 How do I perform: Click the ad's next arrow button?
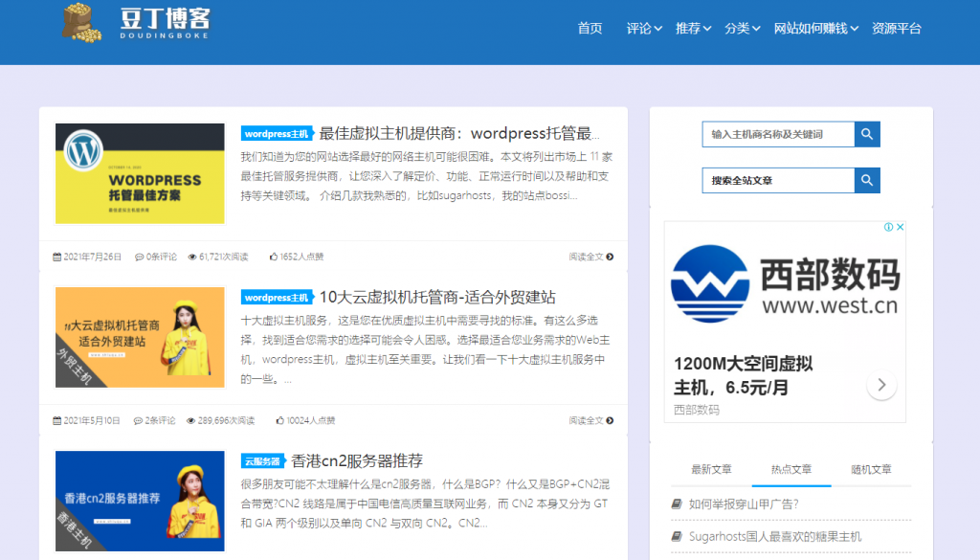881,385
